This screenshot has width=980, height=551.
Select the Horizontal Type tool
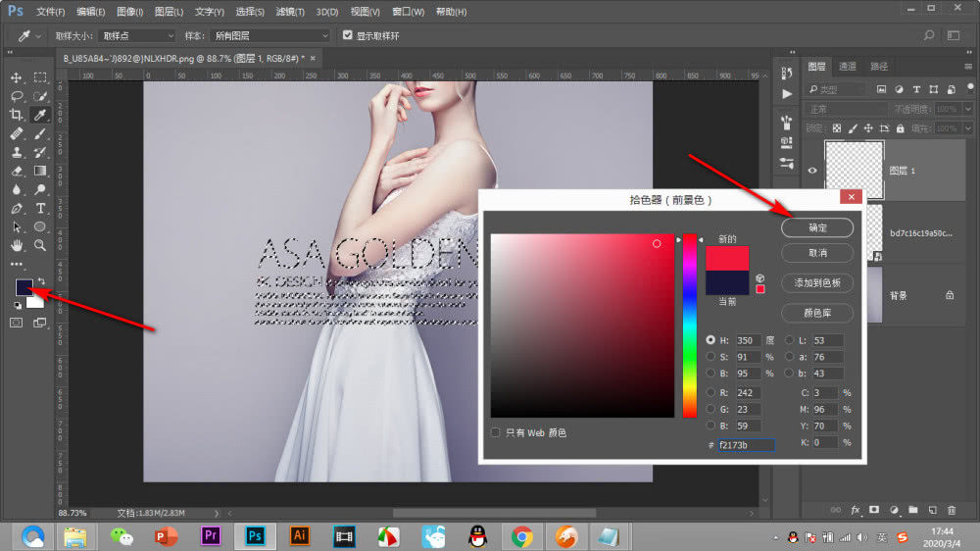point(41,209)
